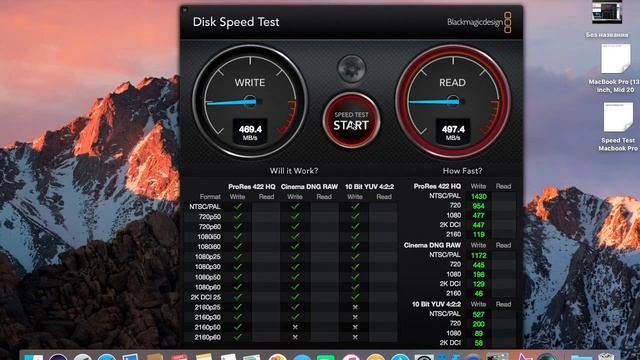The height and width of the screenshot is (360, 640).
Task: Click ProRes 422 HQ 1080 value 477
Action: pos(479,216)
